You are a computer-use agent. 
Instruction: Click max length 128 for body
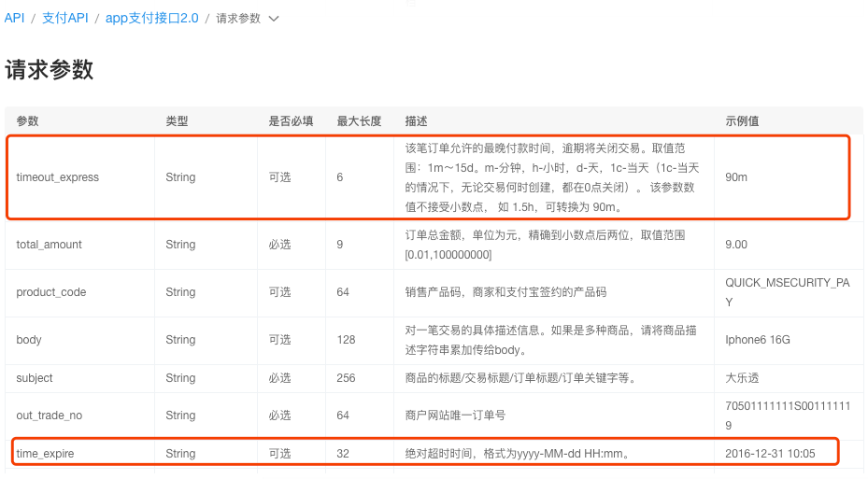[x=346, y=340]
